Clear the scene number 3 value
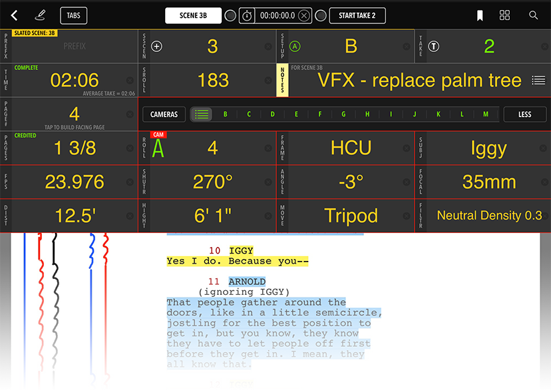The width and height of the screenshot is (551, 392). coord(268,47)
